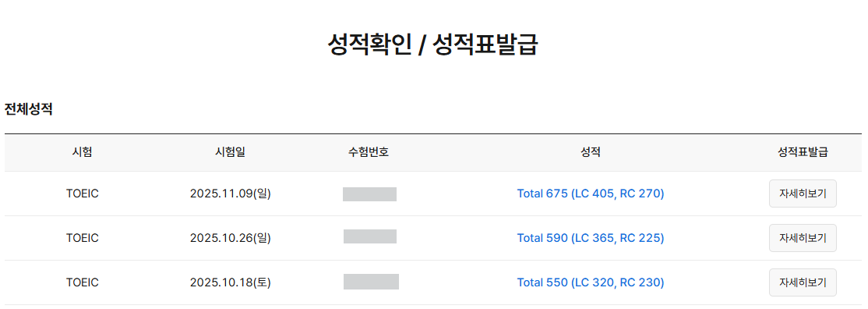
Task: View details of the 2025.10.18 exam
Action: coord(802,282)
